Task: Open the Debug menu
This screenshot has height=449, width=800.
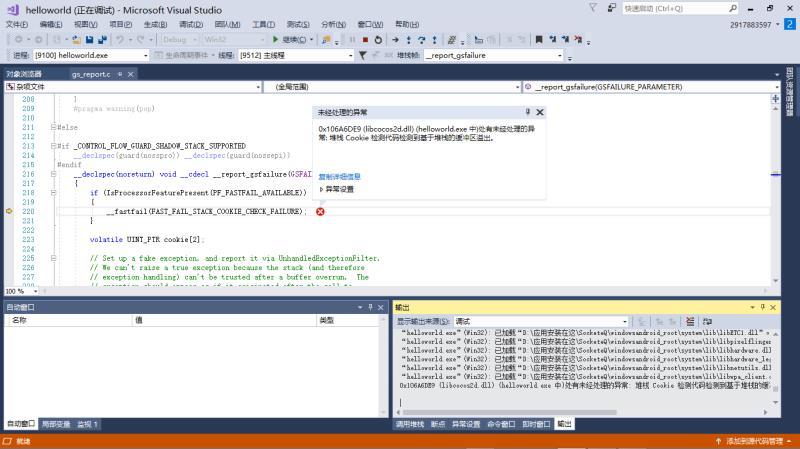Action: pyautogui.click(x=191, y=24)
